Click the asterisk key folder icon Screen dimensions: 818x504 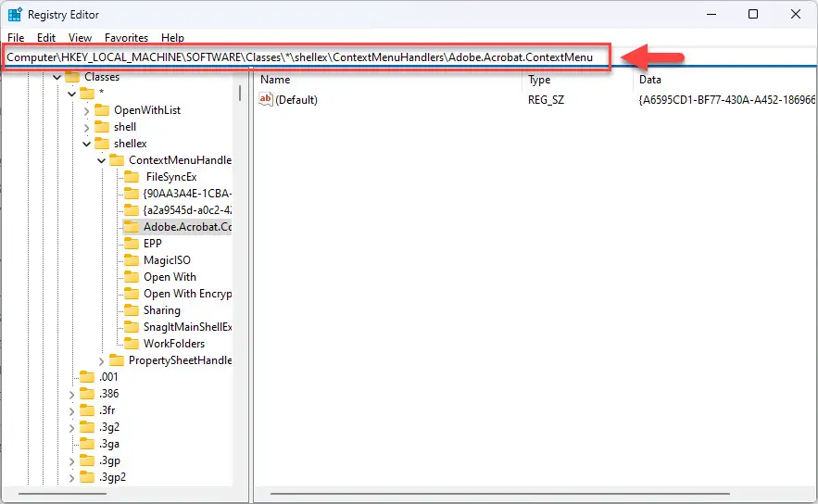(87, 94)
